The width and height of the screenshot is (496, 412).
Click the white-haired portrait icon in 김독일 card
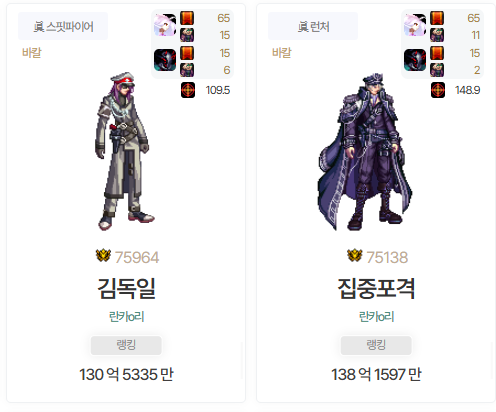coord(165,25)
